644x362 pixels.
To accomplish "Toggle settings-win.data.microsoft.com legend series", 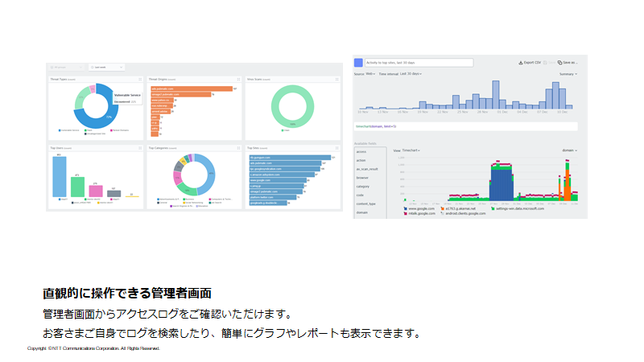I will click(x=518, y=208).
